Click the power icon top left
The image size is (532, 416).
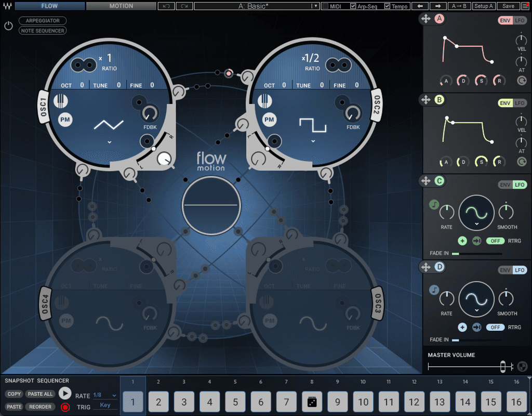tap(8, 25)
